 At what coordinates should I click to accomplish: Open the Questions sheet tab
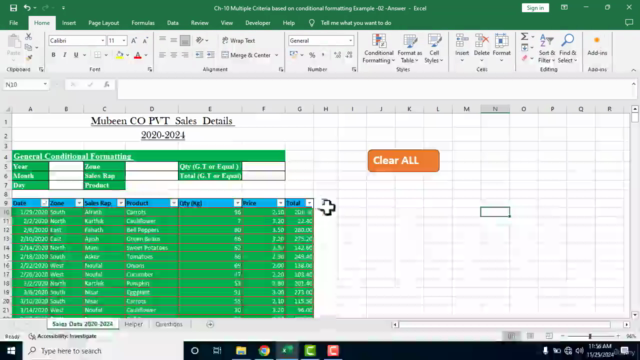[x=169, y=324]
